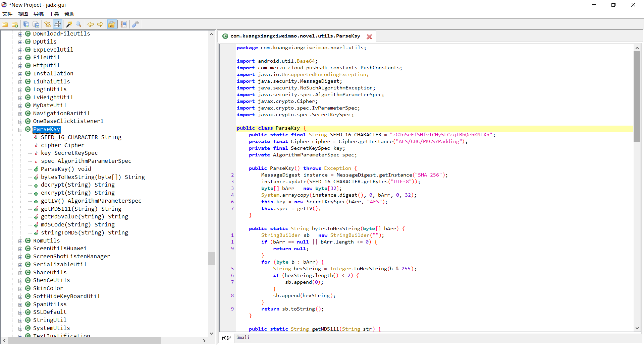Click the FileUtil class icon
Image resolution: width=644 pixels, height=345 pixels.
[x=28, y=57]
